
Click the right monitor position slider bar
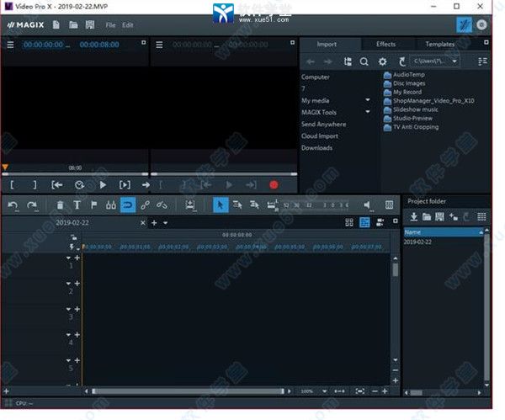pos(224,174)
